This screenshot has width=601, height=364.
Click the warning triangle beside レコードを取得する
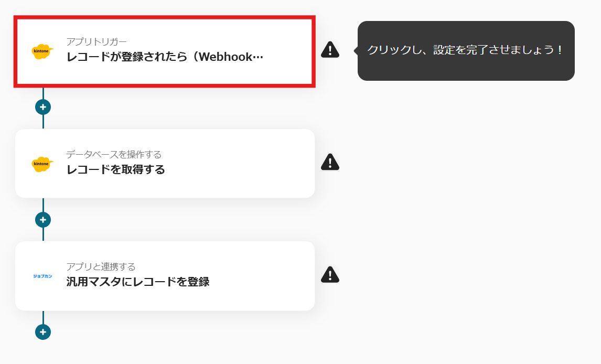(x=330, y=162)
